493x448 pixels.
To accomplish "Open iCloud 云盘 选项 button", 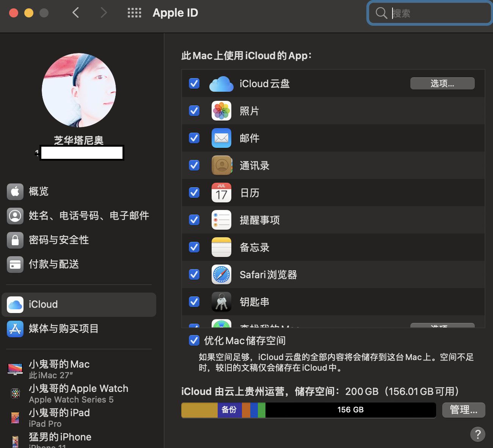I will [442, 83].
